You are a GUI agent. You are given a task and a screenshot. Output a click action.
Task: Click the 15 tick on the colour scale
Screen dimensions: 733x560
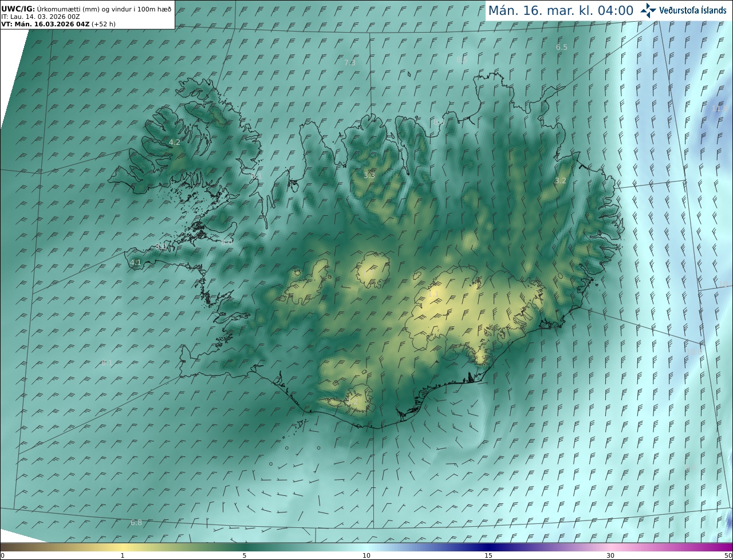tap(488, 555)
